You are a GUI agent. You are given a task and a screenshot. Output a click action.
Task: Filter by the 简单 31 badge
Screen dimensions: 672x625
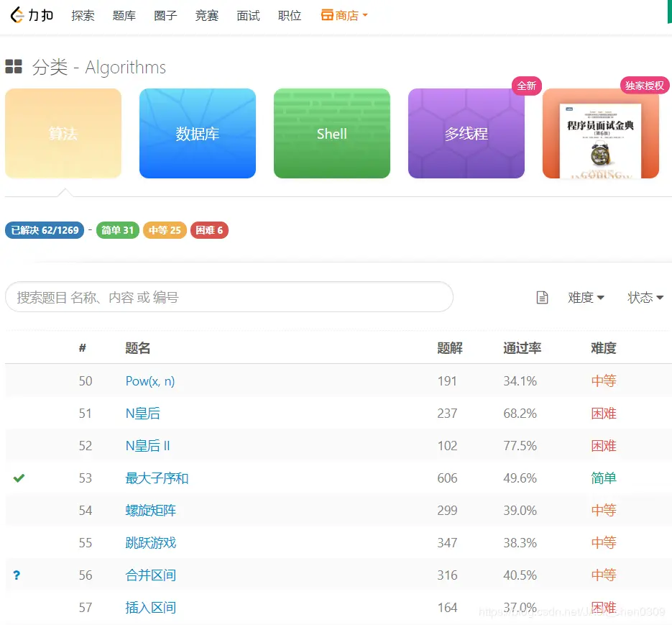(118, 230)
